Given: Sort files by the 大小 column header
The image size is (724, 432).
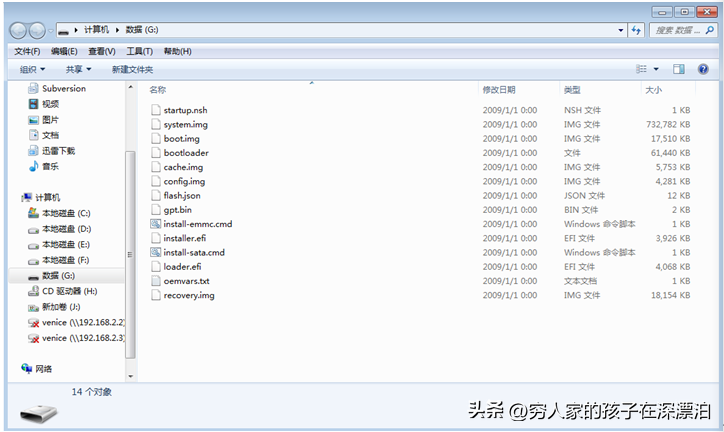Looking at the screenshot, I should point(653,90).
